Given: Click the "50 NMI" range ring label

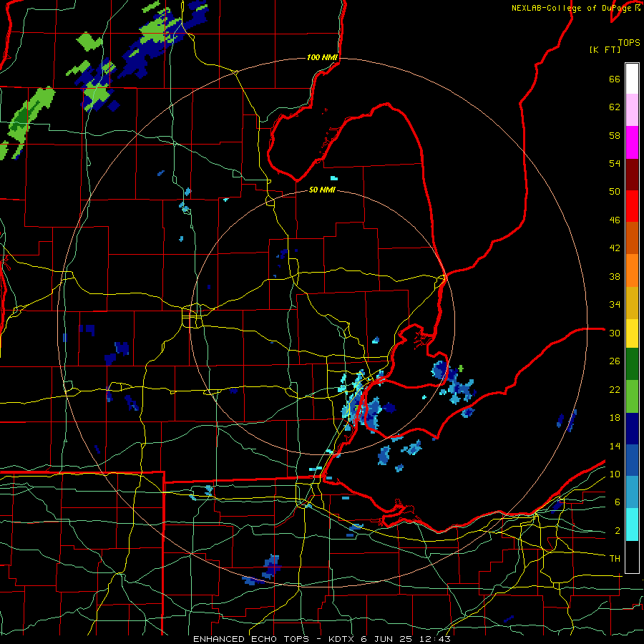Looking at the screenshot, I should point(322,190).
